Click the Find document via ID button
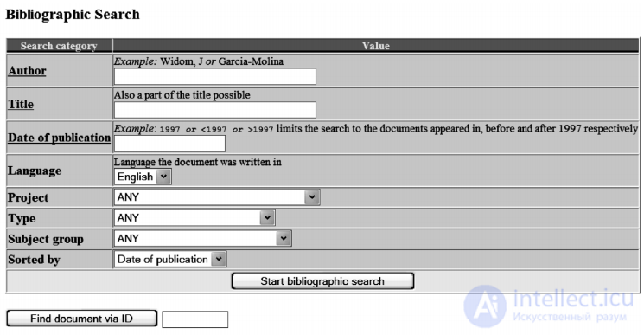The width and height of the screenshot is (644, 335). pyautogui.click(x=82, y=319)
